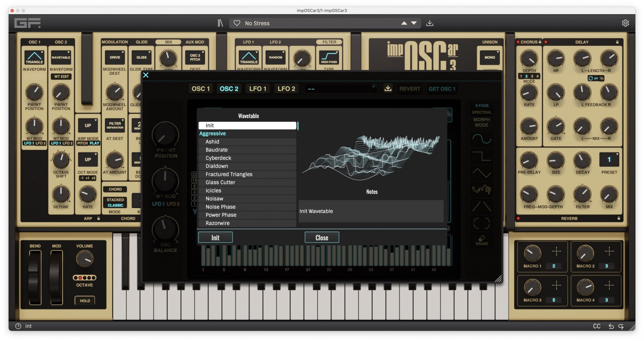Click the GET OSC 1 button

click(442, 89)
